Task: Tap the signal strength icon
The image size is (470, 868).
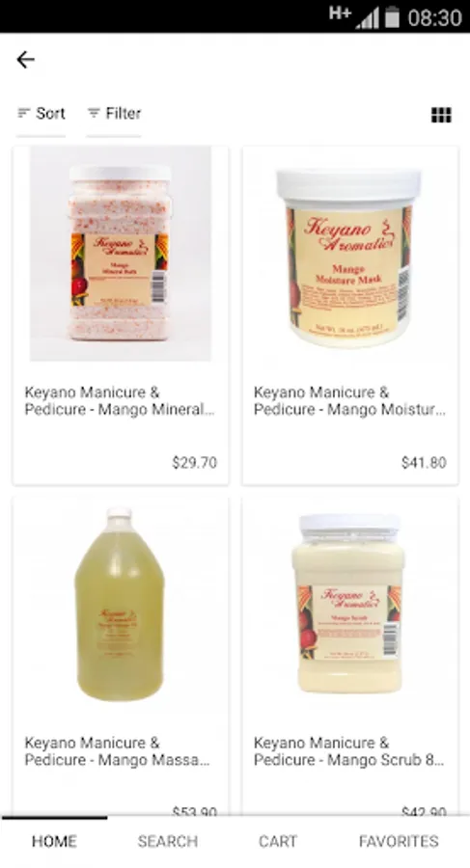Action: coord(367,17)
